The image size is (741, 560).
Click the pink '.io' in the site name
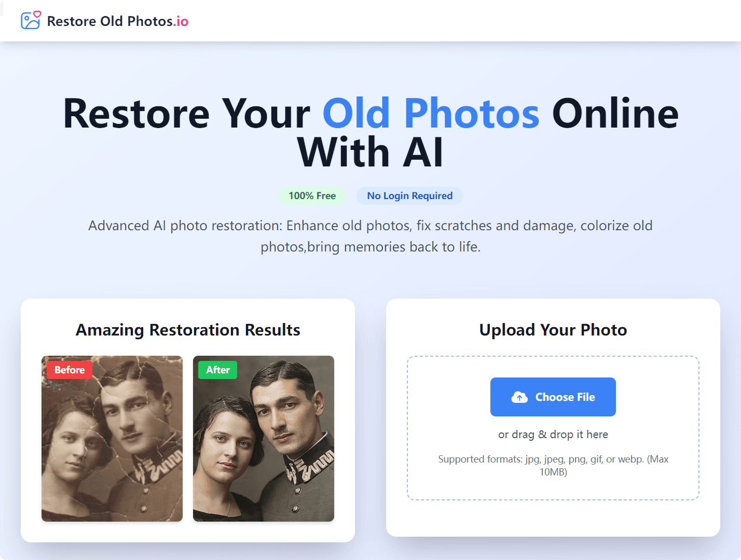coord(181,21)
